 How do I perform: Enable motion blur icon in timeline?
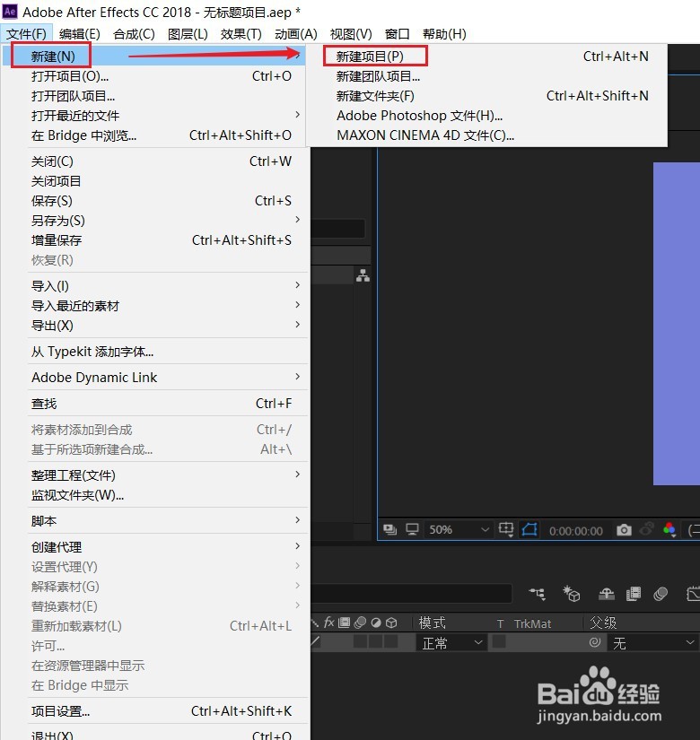click(x=661, y=593)
